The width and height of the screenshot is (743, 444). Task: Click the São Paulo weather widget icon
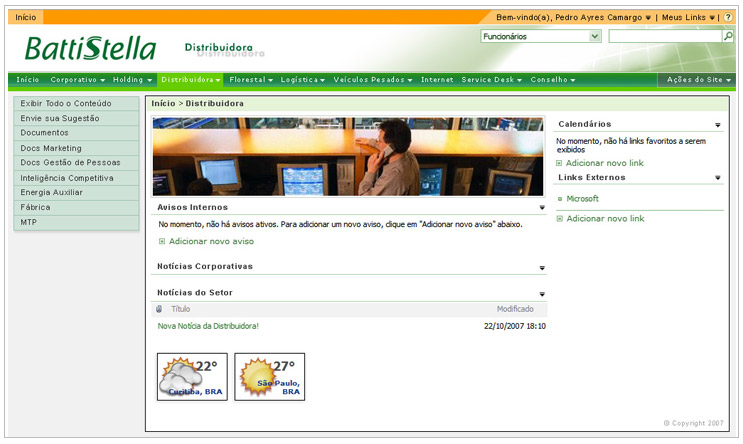point(270,377)
